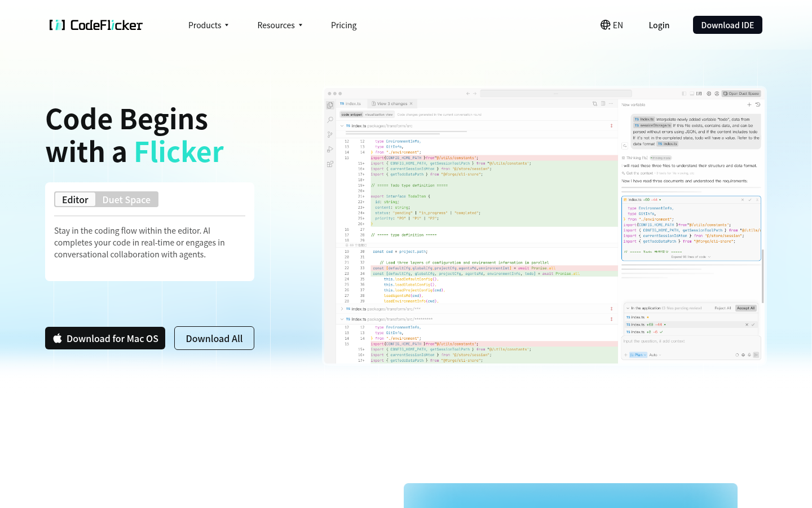Image resolution: width=812 pixels, height=508 pixels.
Task: Collapse the In the application review panel
Action: (628, 308)
